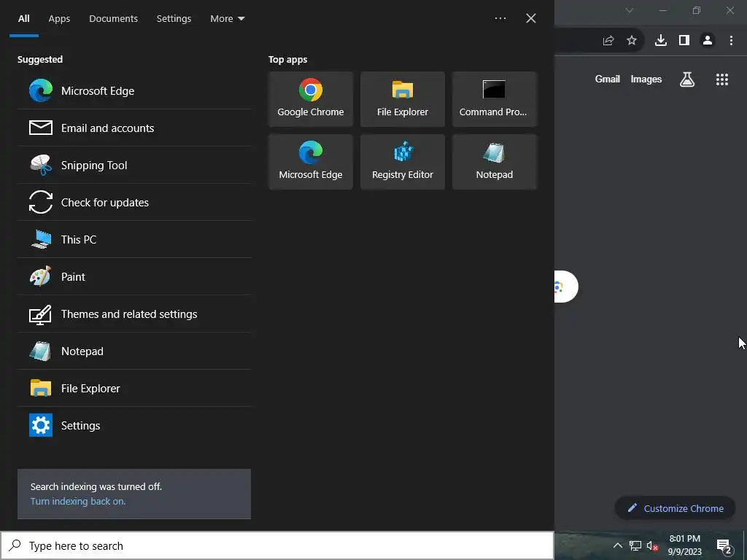Close the Windows search panel

coord(531,18)
